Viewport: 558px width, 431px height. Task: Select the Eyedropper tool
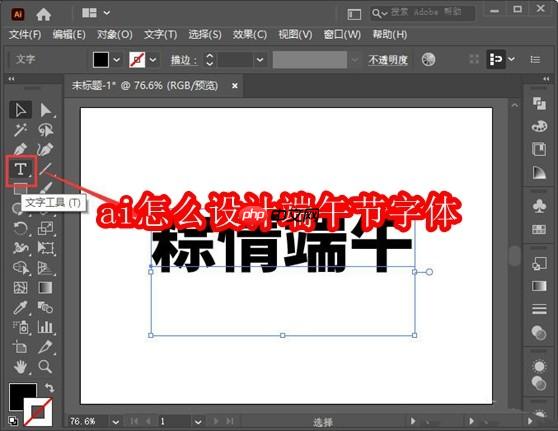click(x=20, y=307)
